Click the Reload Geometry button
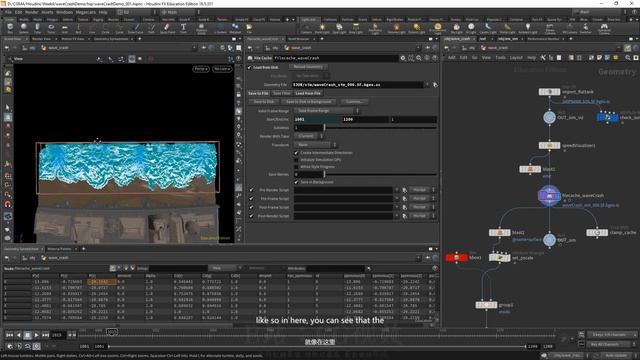Screen dimensions: 640x360 [x=309, y=67]
